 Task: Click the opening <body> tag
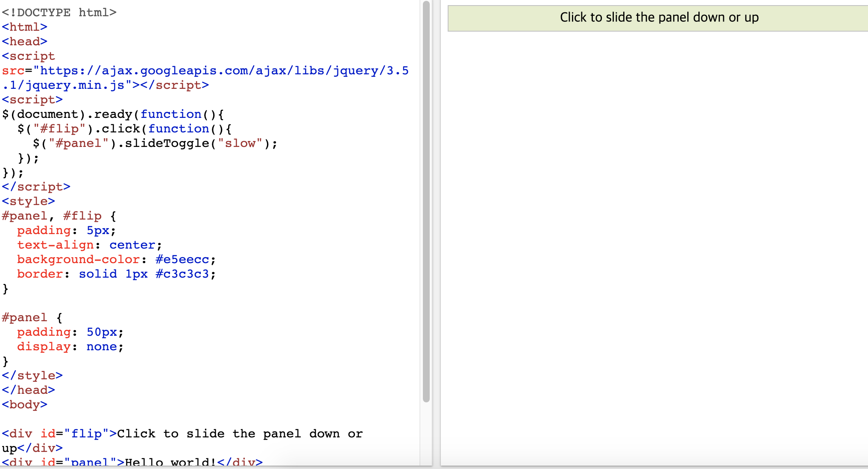coord(24,405)
